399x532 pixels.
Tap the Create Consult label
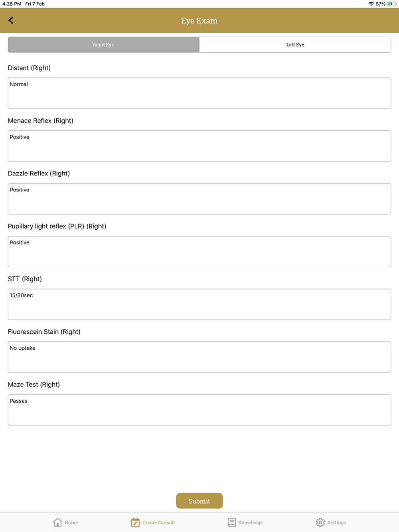click(x=159, y=522)
